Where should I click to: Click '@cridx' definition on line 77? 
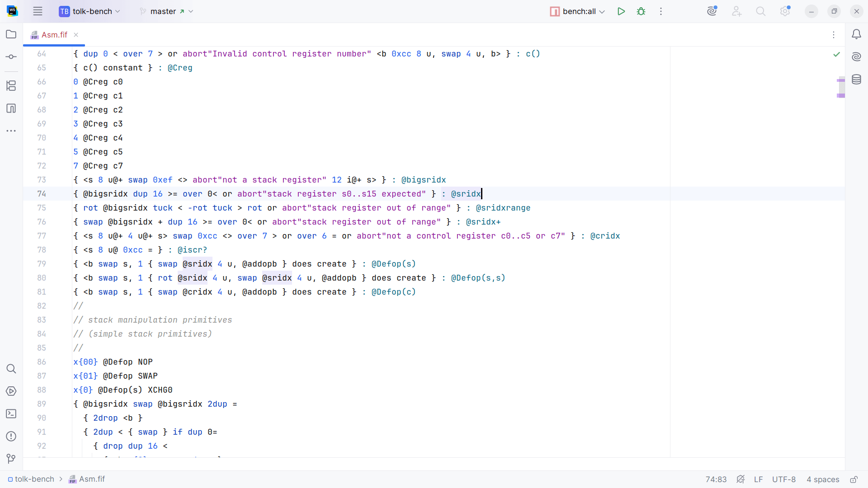[605, 236]
